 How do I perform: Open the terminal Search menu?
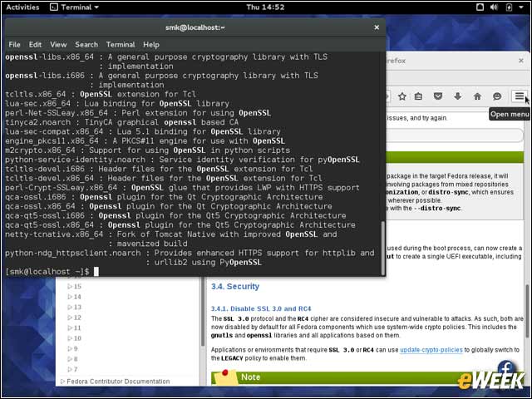tap(86, 44)
